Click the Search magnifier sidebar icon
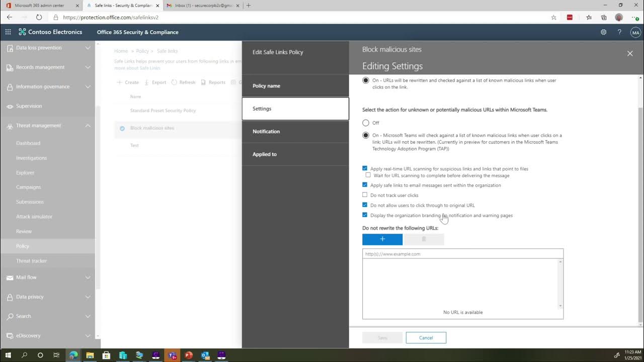This screenshot has width=644, height=362. point(10,316)
